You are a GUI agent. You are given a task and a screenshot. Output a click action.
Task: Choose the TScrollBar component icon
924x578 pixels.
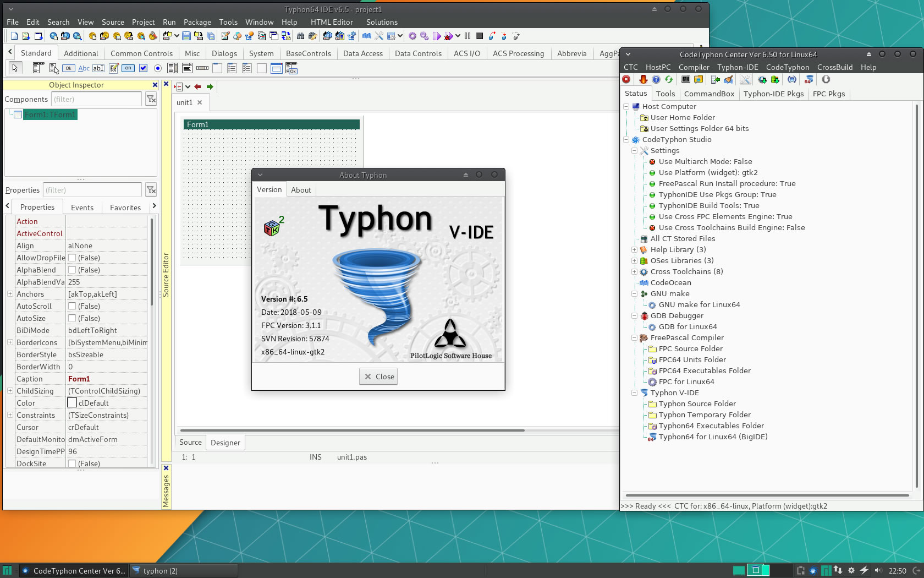coord(202,68)
